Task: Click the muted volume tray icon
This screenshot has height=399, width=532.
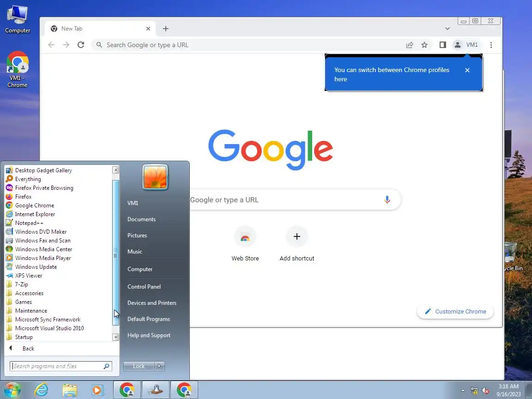Action: coord(485,391)
